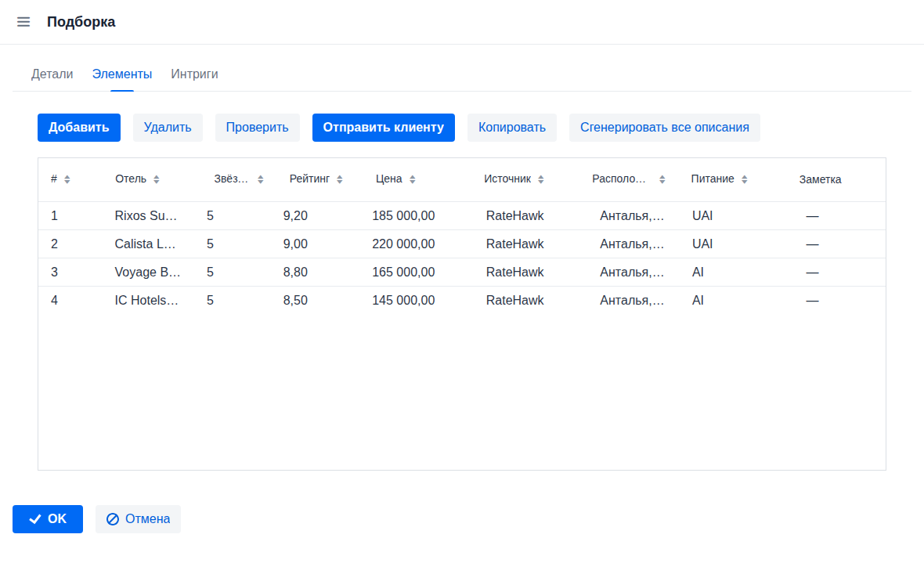Click Источник column sort icon
Image resolution: width=924 pixels, height=574 pixels.
(541, 179)
